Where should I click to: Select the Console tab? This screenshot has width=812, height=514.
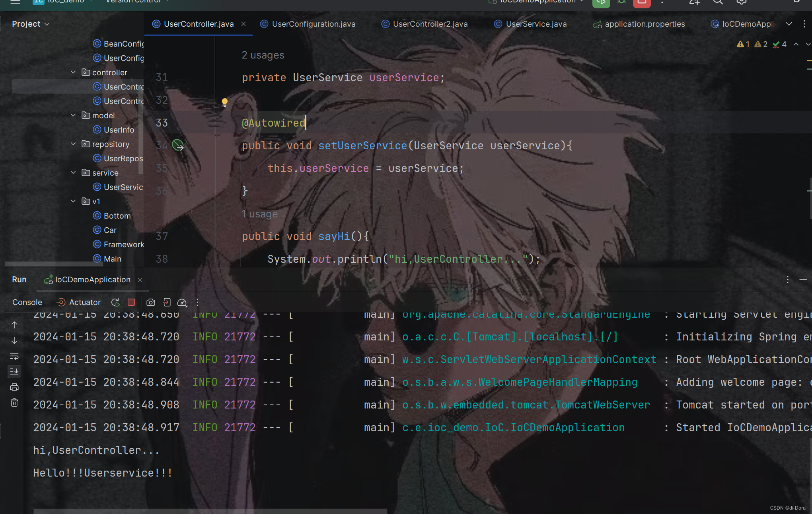[27, 302]
